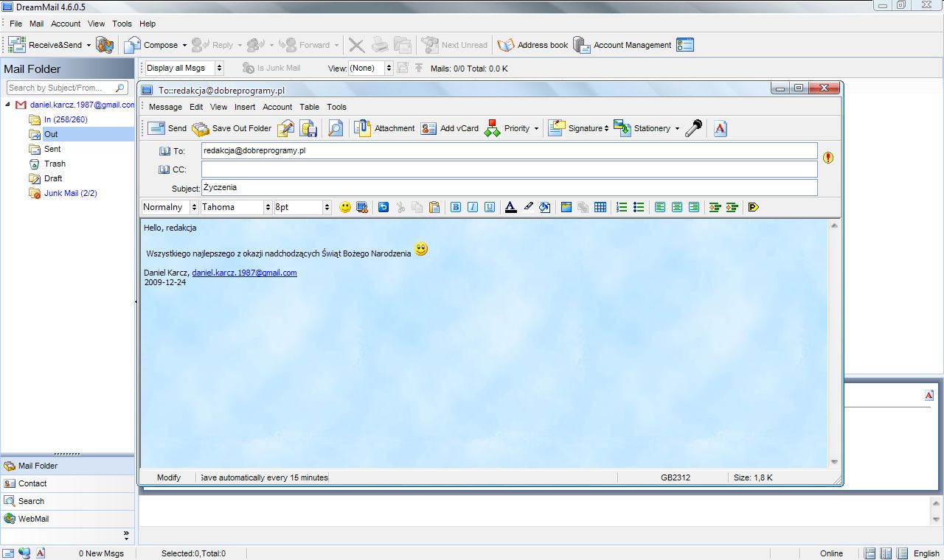
Task: Insert a table using the grid icon
Action: tap(600, 207)
